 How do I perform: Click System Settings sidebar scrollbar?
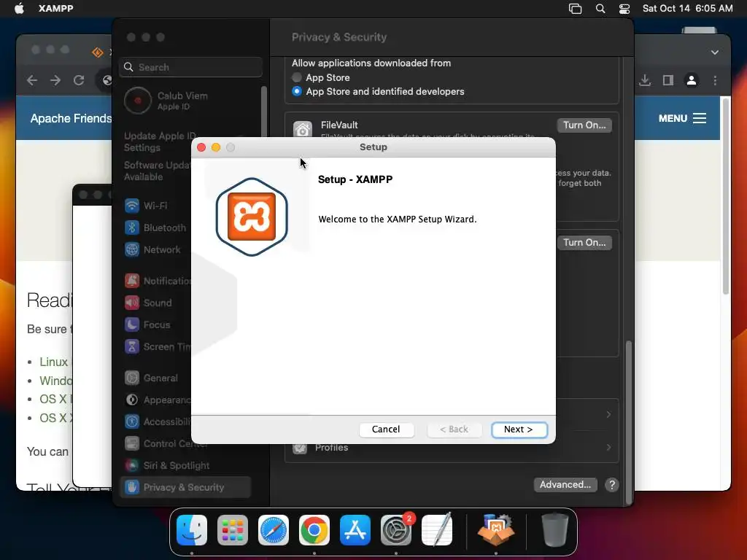pyautogui.click(x=264, y=112)
